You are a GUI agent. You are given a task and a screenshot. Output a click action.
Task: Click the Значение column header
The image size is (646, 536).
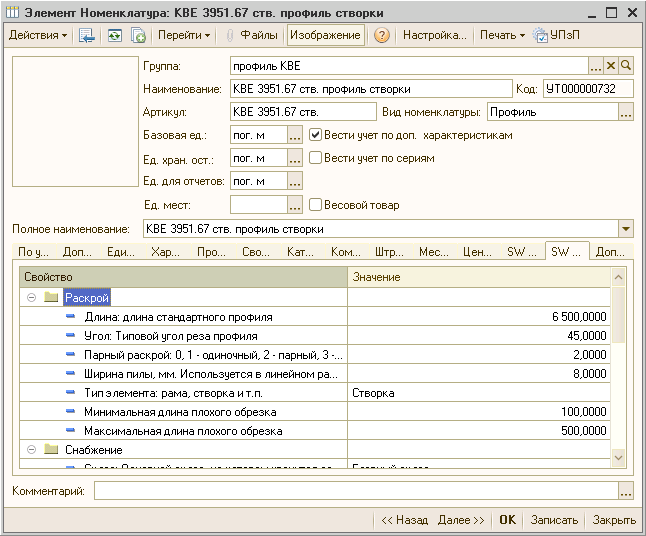tap(479, 277)
